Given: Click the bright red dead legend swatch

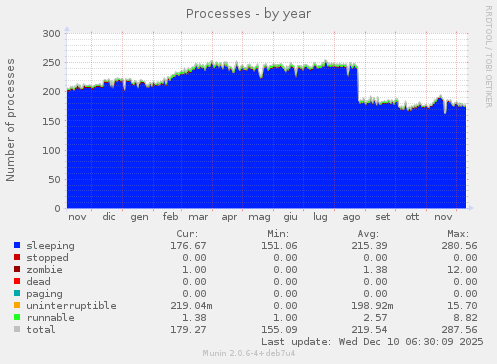Looking at the screenshot, I should pos(17,281).
